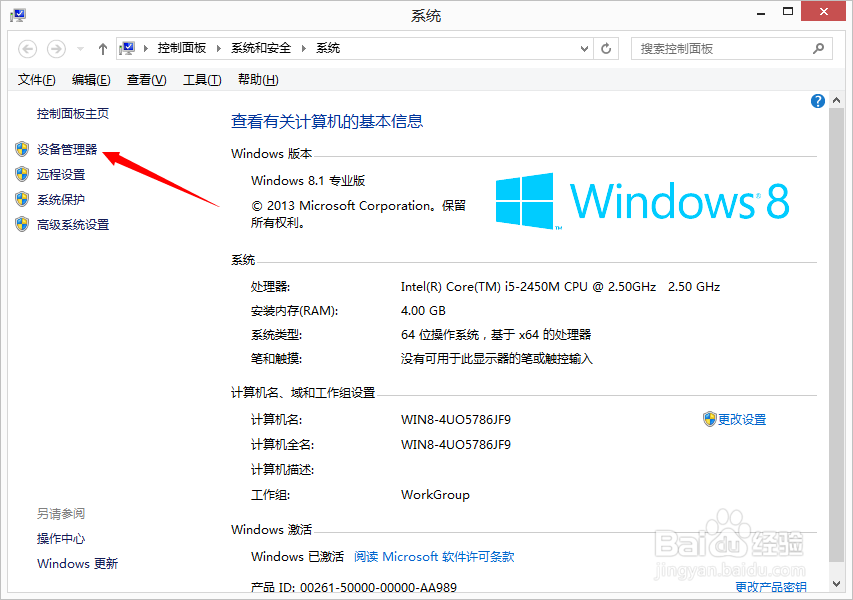
Task: Click the blue help question mark icon
Action: [817, 100]
